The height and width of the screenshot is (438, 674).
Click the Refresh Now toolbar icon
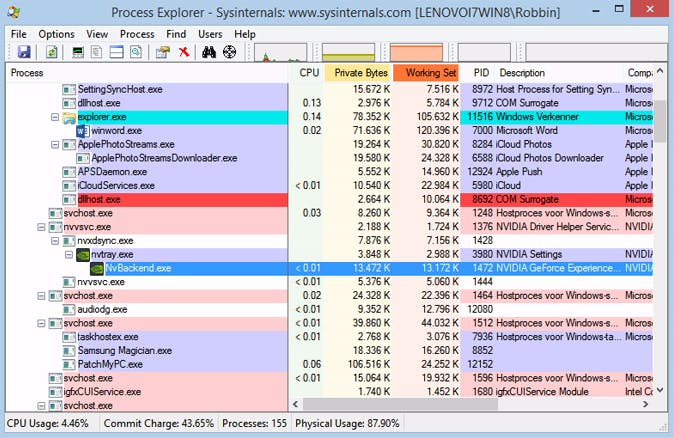[52, 52]
